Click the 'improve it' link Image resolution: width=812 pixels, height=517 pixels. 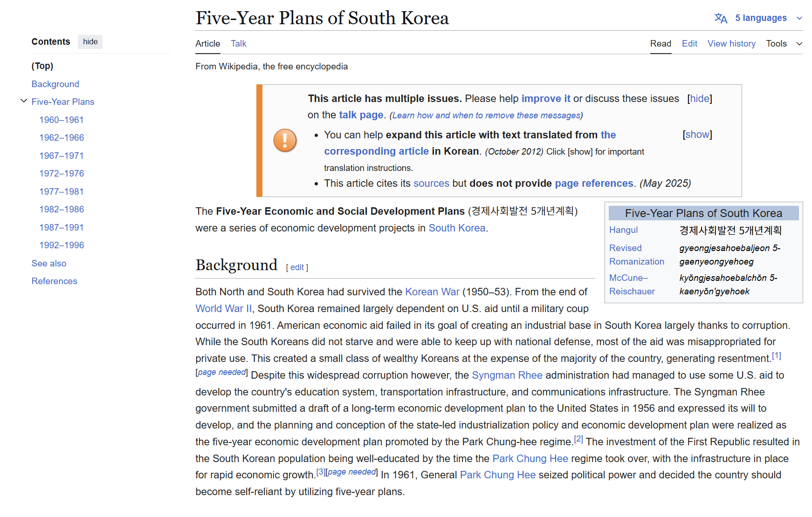click(546, 99)
